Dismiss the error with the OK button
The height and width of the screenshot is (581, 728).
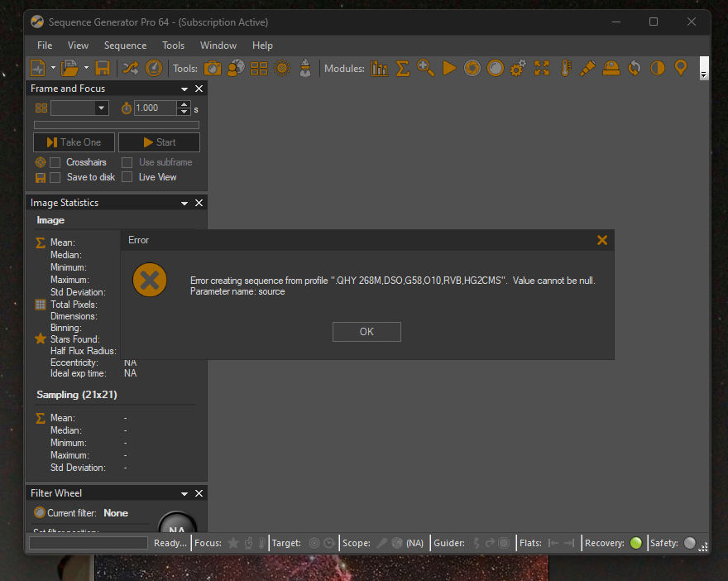(x=366, y=332)
